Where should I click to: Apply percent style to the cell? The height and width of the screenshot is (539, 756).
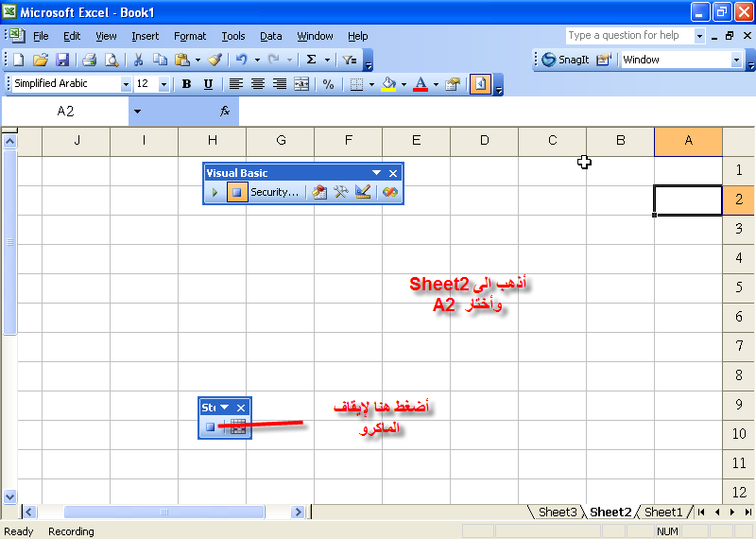pos(328,84)
